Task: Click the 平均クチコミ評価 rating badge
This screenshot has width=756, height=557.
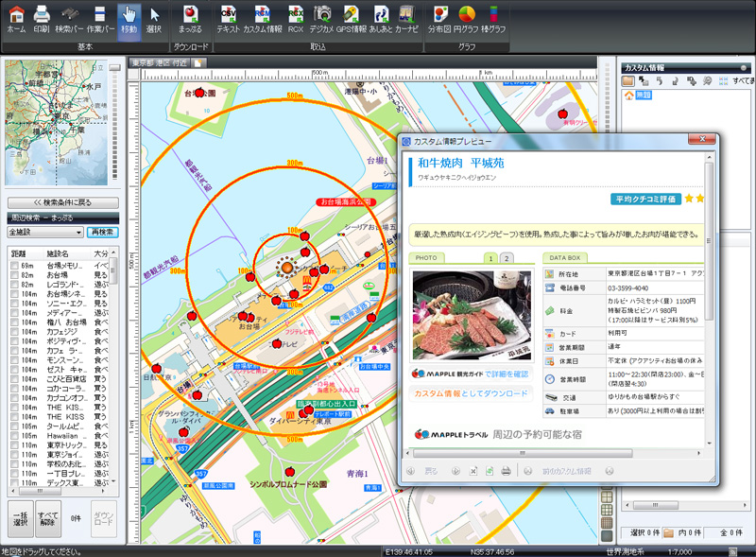Action: (645, 199)
